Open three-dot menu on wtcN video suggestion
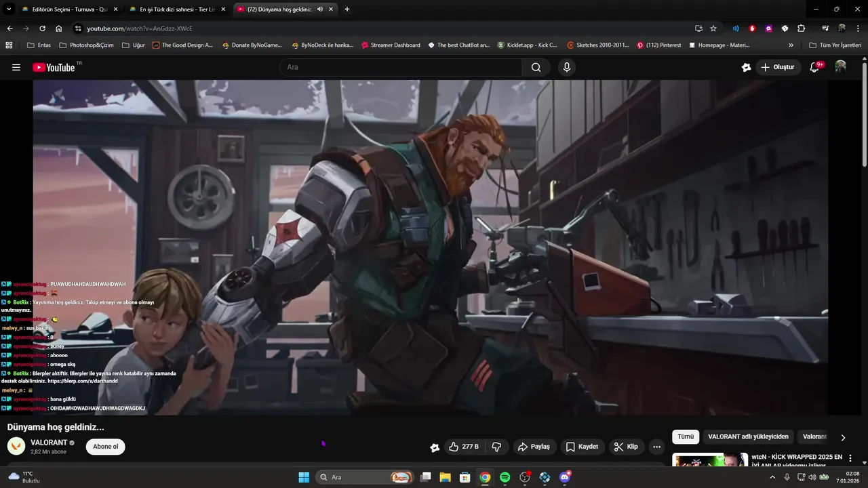Viewport: 868px width, 488px height. point(850,459)
